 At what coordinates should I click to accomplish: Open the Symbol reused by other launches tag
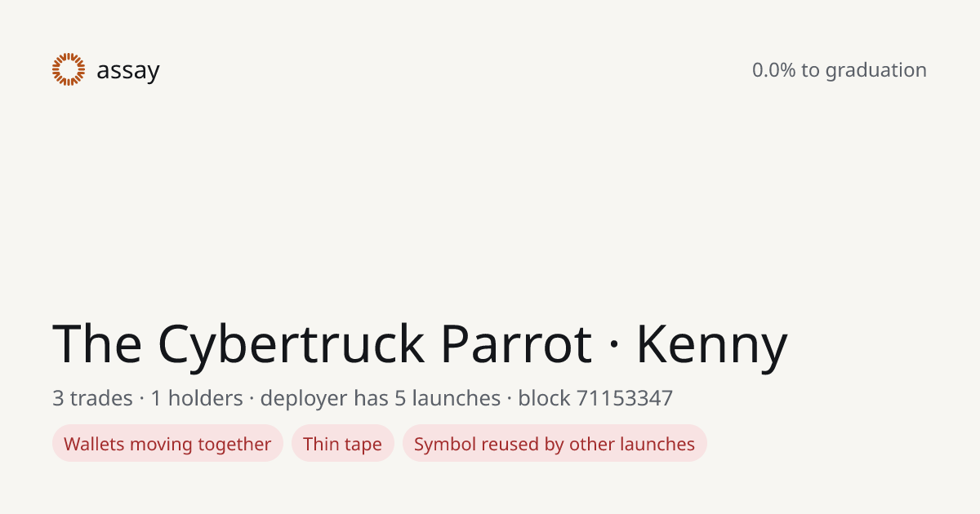[x=555, y=444]
